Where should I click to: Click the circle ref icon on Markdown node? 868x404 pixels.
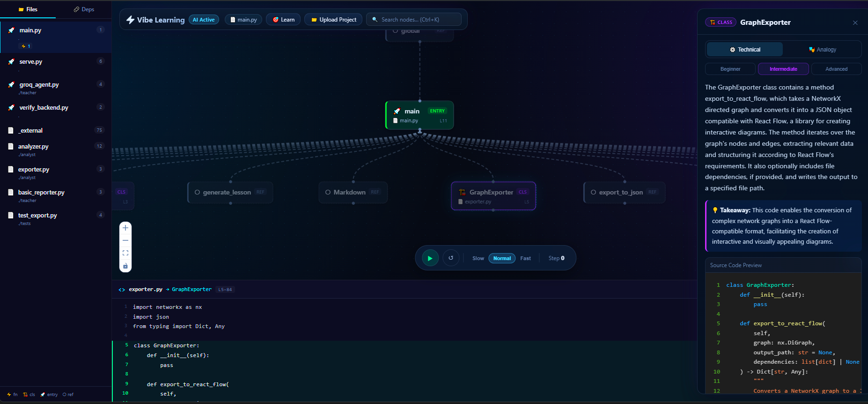point(328,192)
